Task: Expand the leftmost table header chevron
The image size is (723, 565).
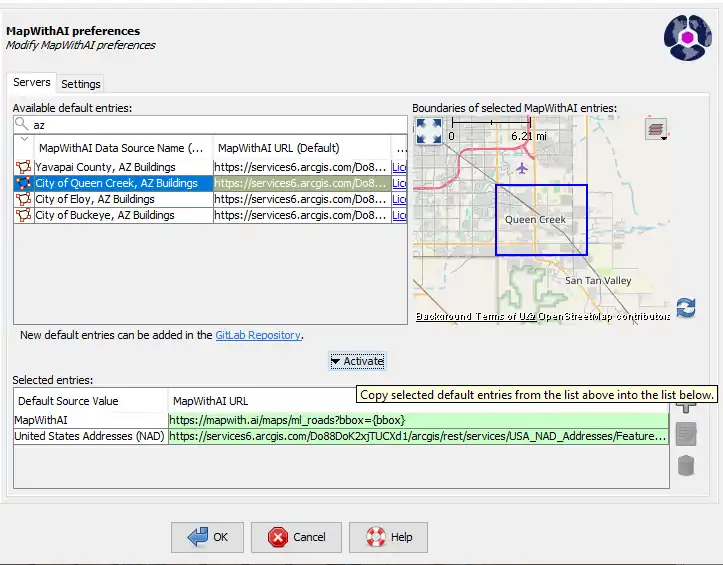Action: 24,139
